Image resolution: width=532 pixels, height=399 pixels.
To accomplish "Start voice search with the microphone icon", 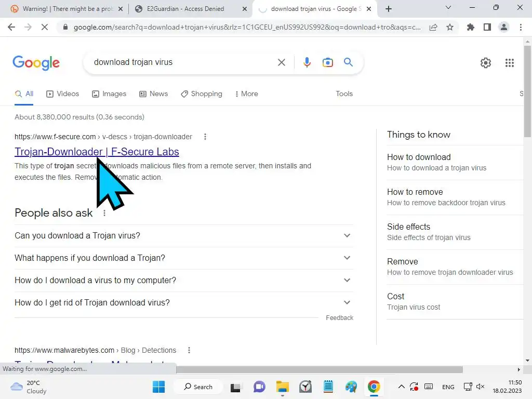I will pyautogui.click(x=307, y=62).
